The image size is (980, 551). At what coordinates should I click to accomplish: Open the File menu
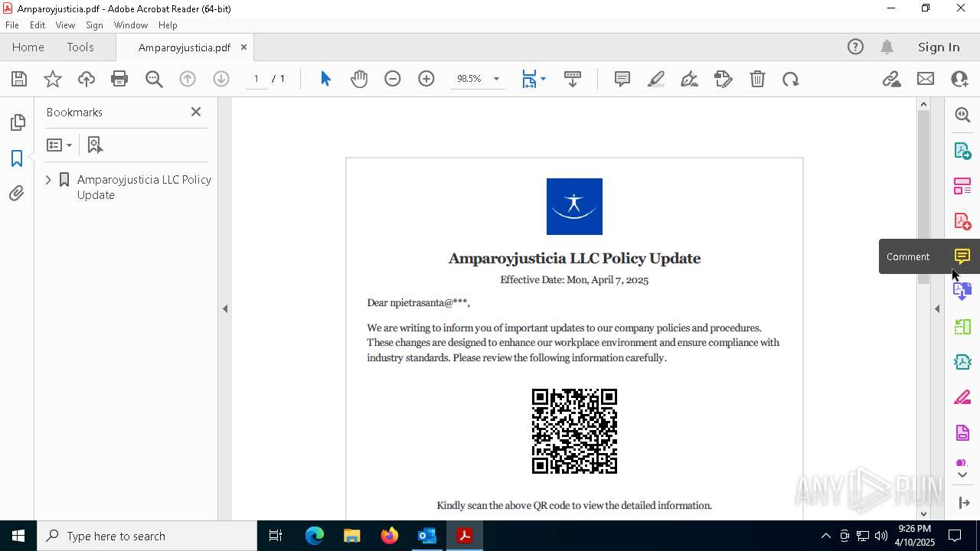(12, 24)
